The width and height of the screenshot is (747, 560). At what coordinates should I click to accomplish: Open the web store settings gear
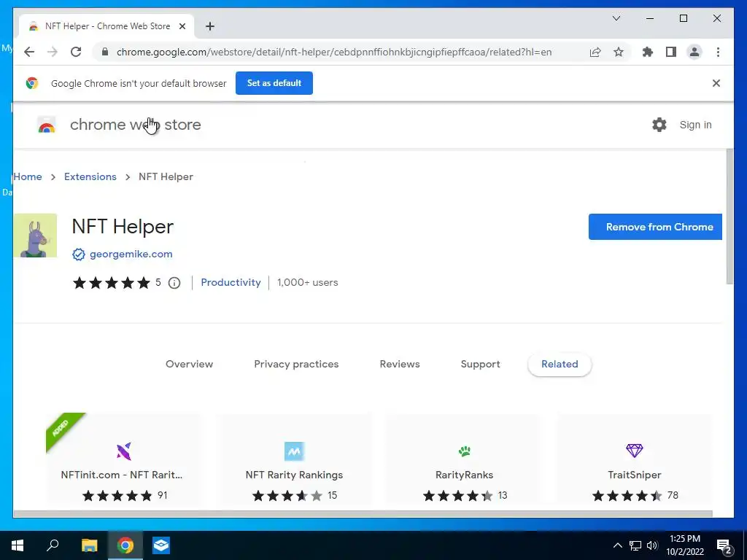pyautogui.click(x=659, y=125)
